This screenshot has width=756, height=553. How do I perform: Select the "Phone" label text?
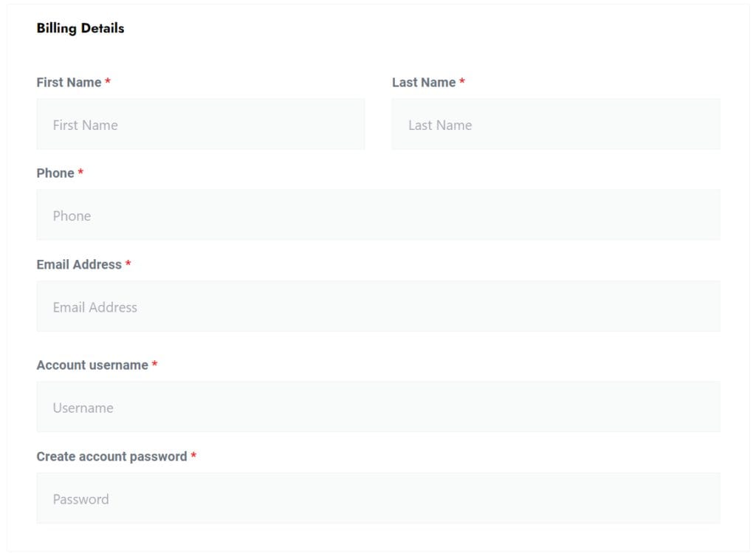(55, 174)
